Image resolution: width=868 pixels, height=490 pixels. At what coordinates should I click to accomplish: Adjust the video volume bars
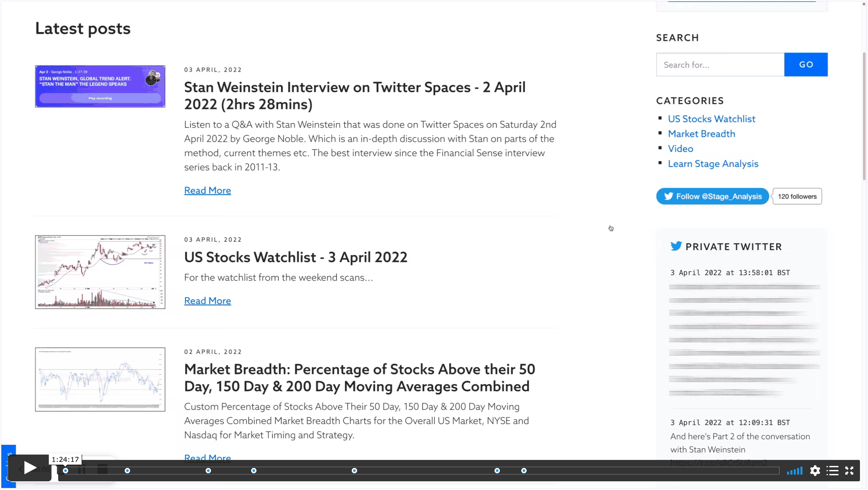tap(794, 471)
